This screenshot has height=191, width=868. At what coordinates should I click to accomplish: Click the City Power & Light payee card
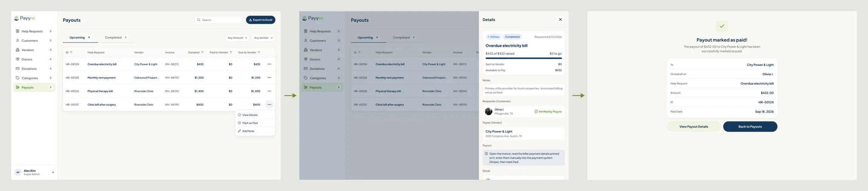coord(523,134)
